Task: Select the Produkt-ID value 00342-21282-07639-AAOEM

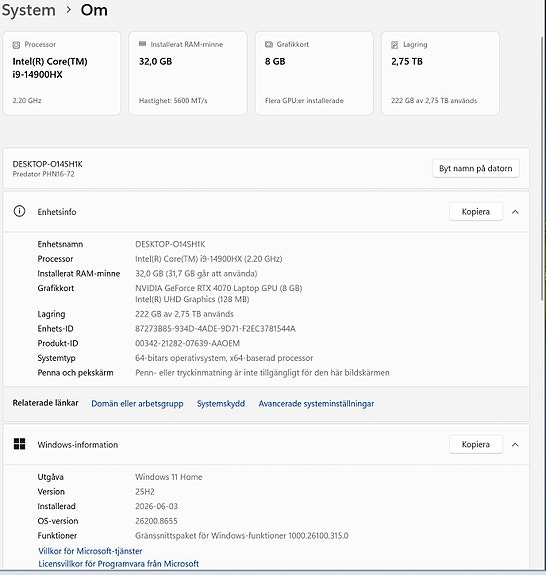Action: click(x=187, y=343)
